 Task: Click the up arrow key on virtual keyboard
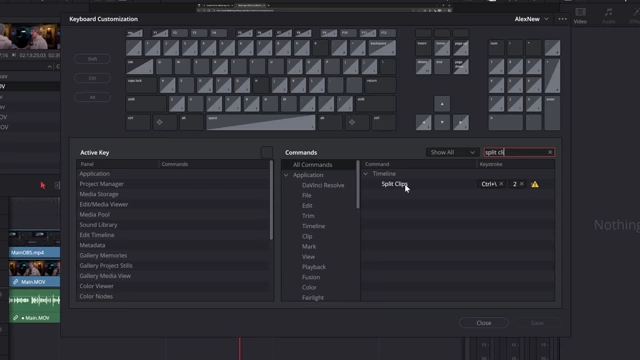tap(442, 104)
